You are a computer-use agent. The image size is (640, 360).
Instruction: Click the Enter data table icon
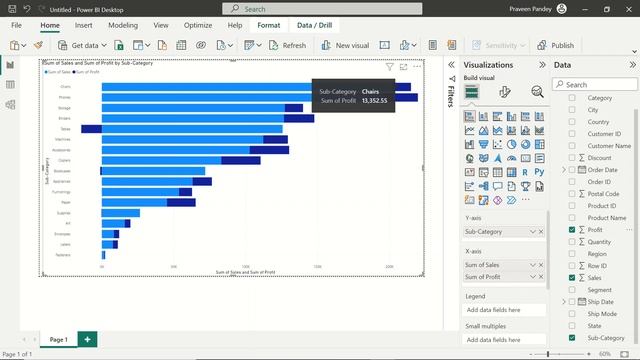(181, 45)
